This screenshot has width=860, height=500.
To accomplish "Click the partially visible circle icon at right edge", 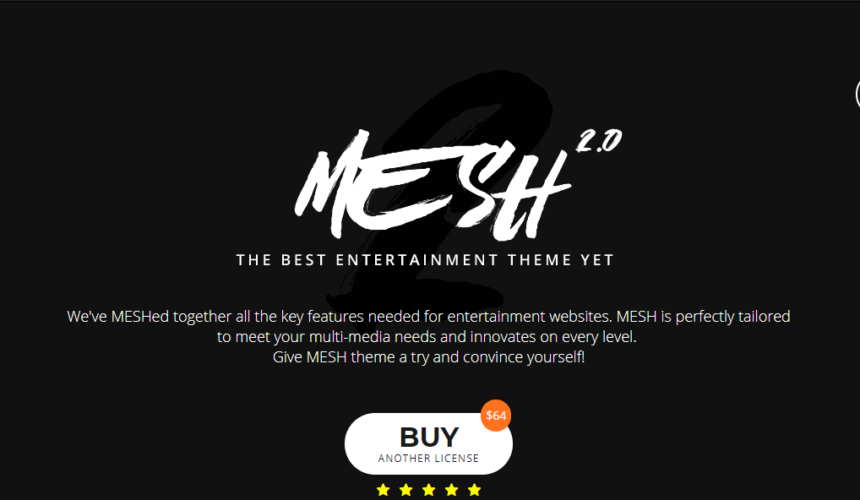I will pyautogui.click(x=857, y=94).
